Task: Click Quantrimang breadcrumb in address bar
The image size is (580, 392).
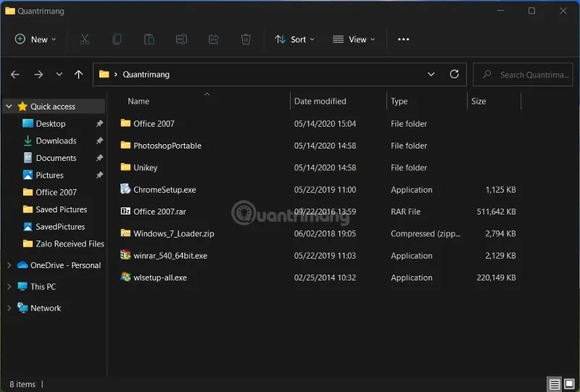Action: pos(146,75)
